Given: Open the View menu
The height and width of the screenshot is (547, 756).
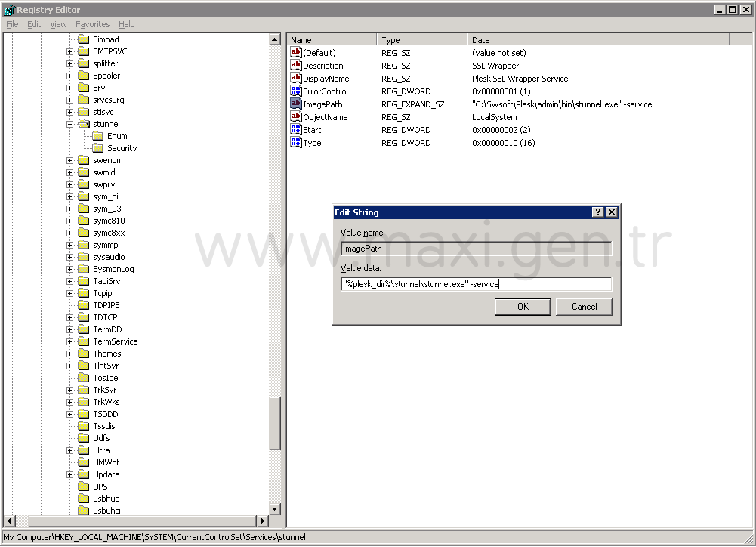Looking at the screenshot, I should point(58,24).
